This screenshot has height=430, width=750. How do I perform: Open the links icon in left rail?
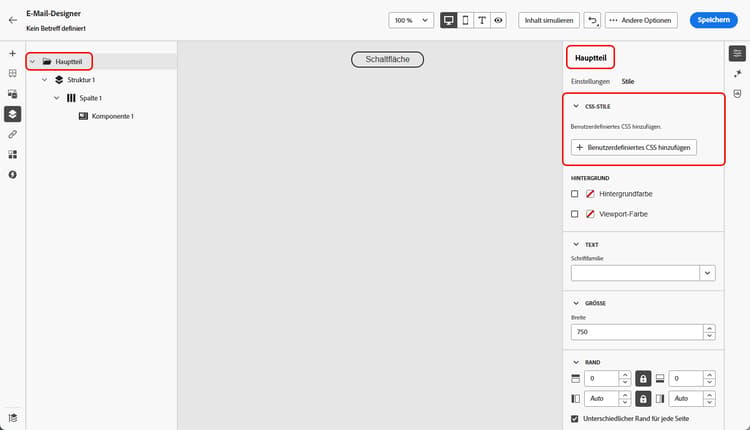[x=12, y=134]
